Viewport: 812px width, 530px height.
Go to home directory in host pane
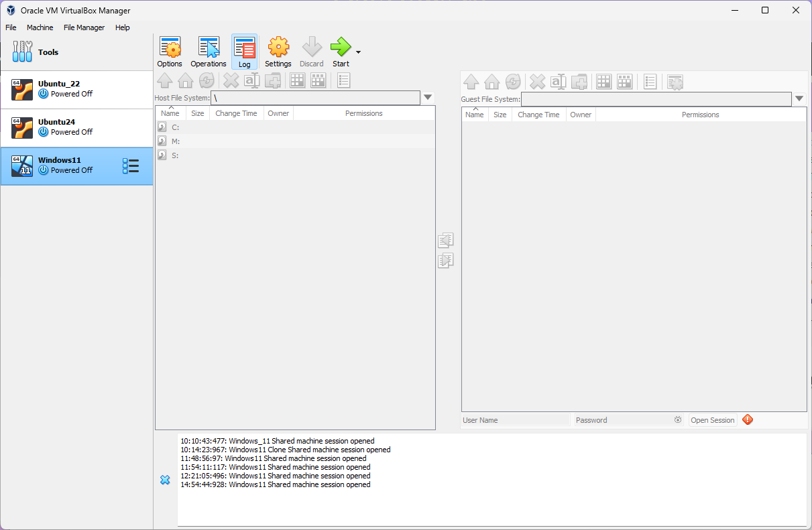(x=186, y=81)
